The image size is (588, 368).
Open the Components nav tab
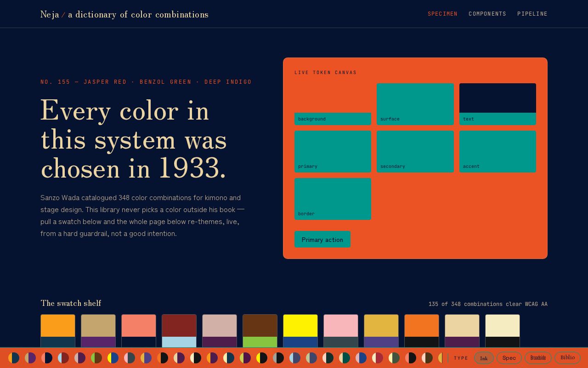(487, 14)
